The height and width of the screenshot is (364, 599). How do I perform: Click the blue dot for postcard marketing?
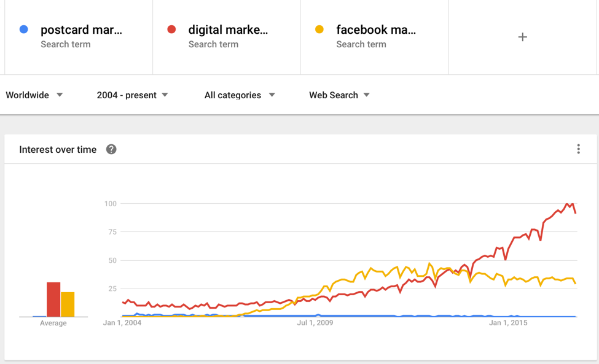24,29
